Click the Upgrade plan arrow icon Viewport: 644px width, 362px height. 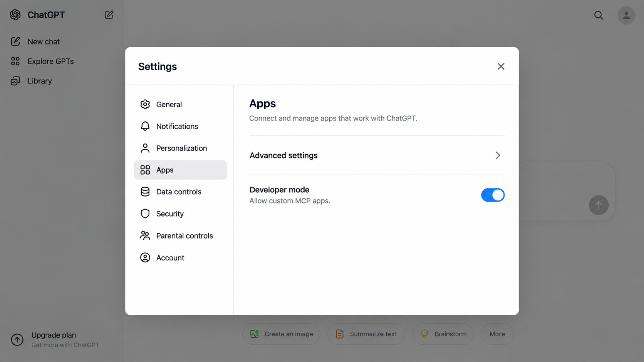(x=17, y=340)
